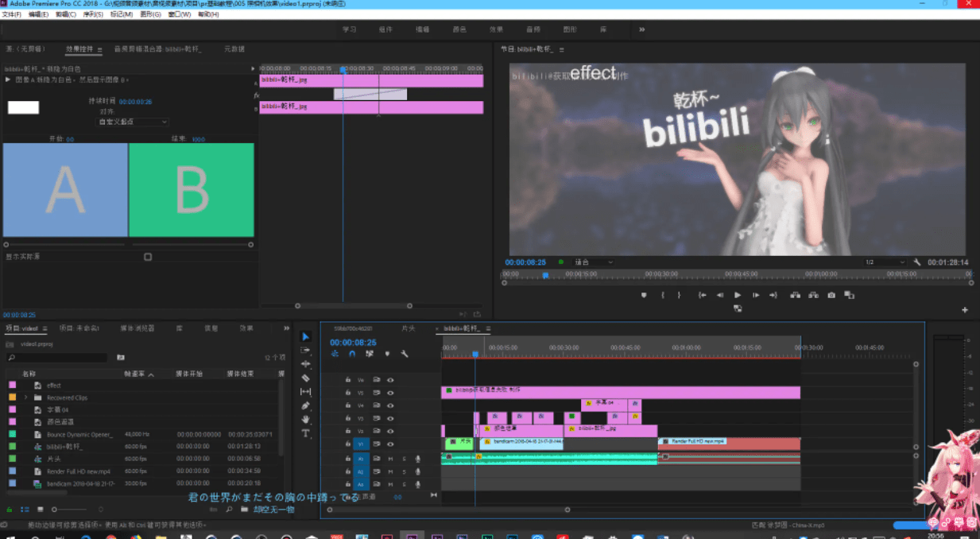Click the Extract button in program monitor
Image resolution: width=980 pixels, height=539 pixels.
(x=813, y=295)
